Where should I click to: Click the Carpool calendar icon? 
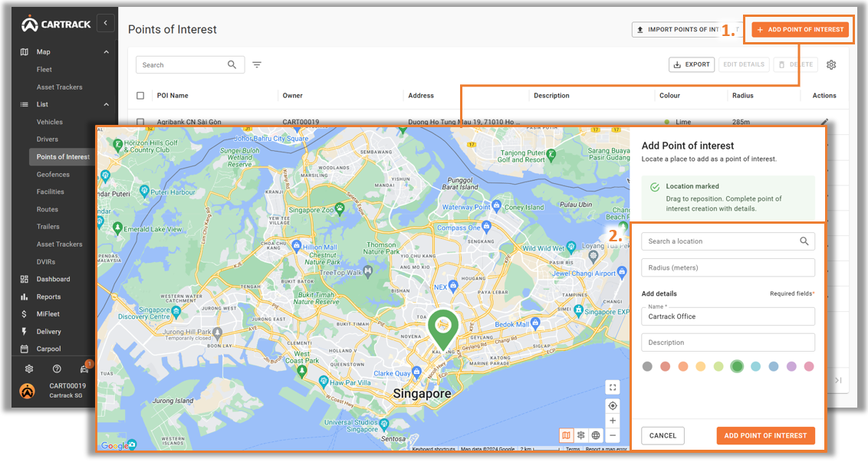[x=25, y=349]
